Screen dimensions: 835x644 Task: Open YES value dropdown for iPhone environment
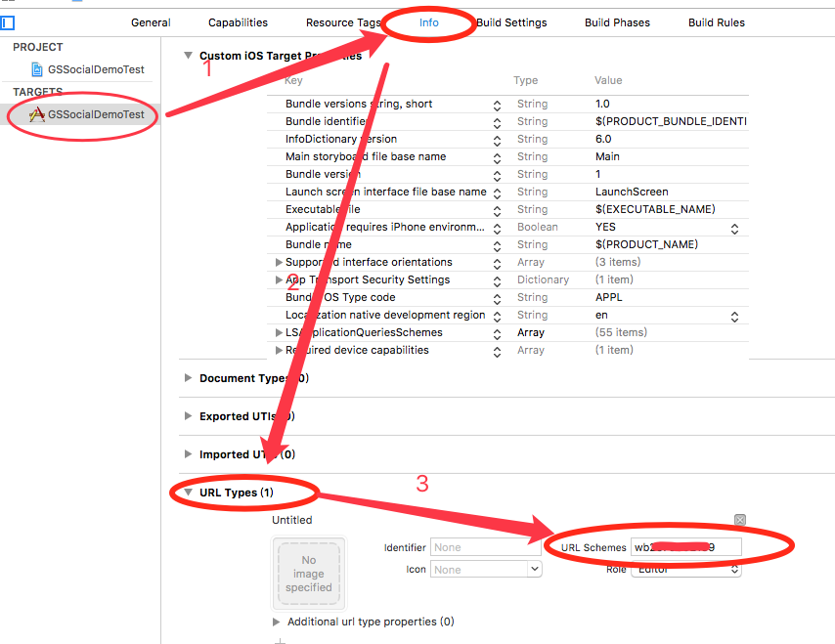pos(734,229)
